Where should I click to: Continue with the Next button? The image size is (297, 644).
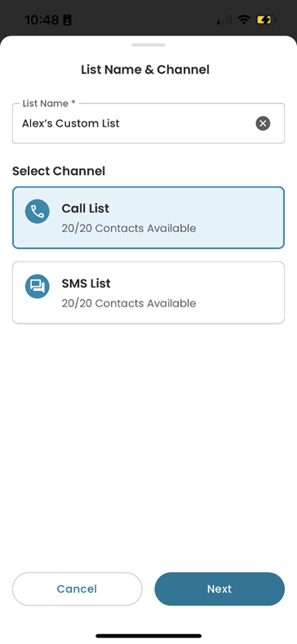(219, 589)
